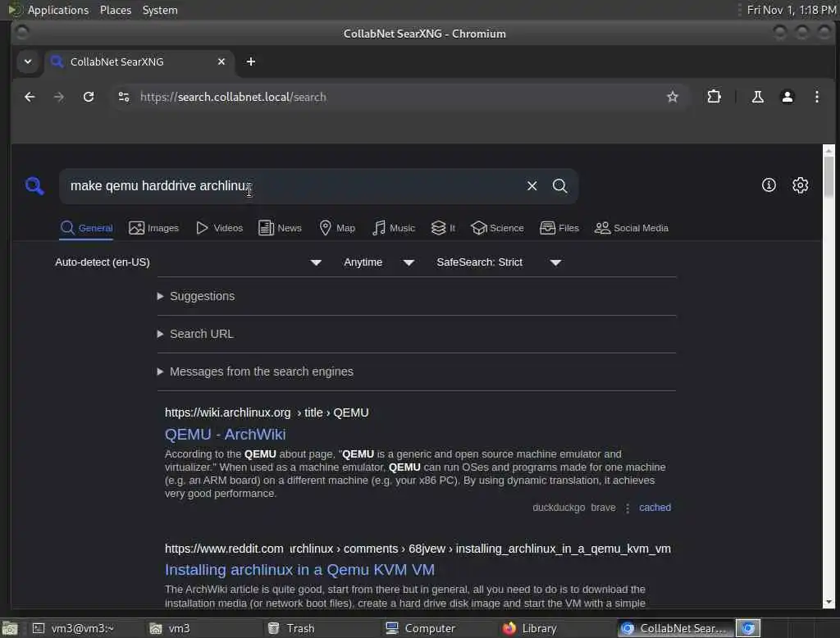Open the profile avatar menu
Screen dimensions: 840x638
(x=787, y=97)
